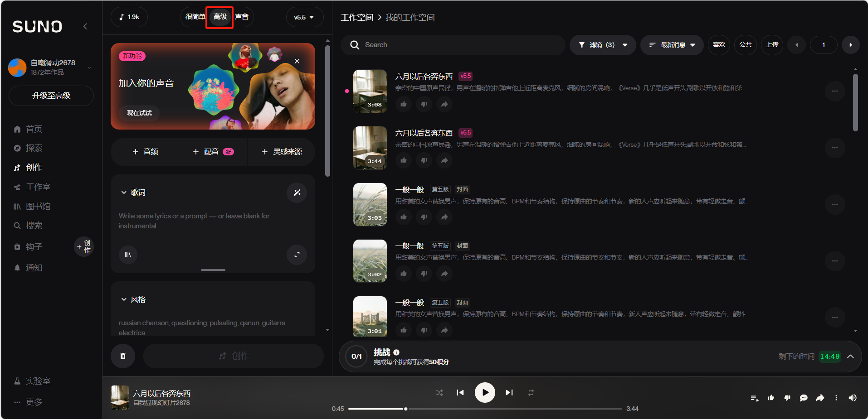This screenshot has width=868, height=419.
Task: Skip to the next track
Action: point(509,393)
